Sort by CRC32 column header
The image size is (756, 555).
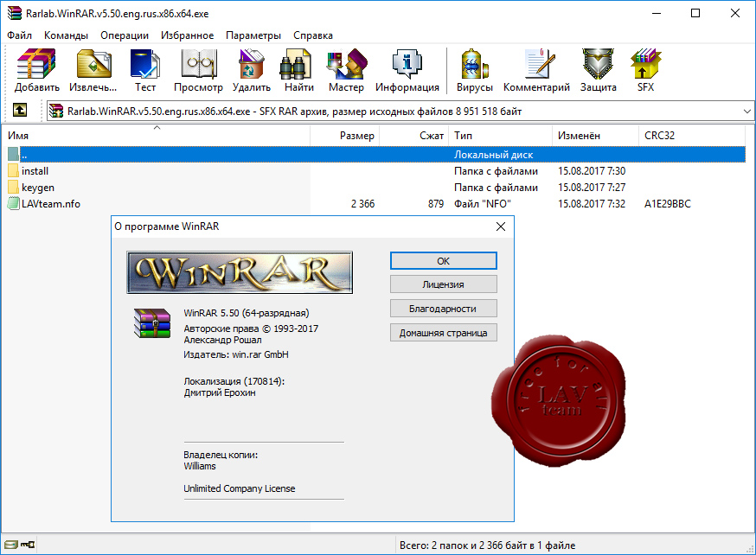pyautogui.click(x=692, y=136)
